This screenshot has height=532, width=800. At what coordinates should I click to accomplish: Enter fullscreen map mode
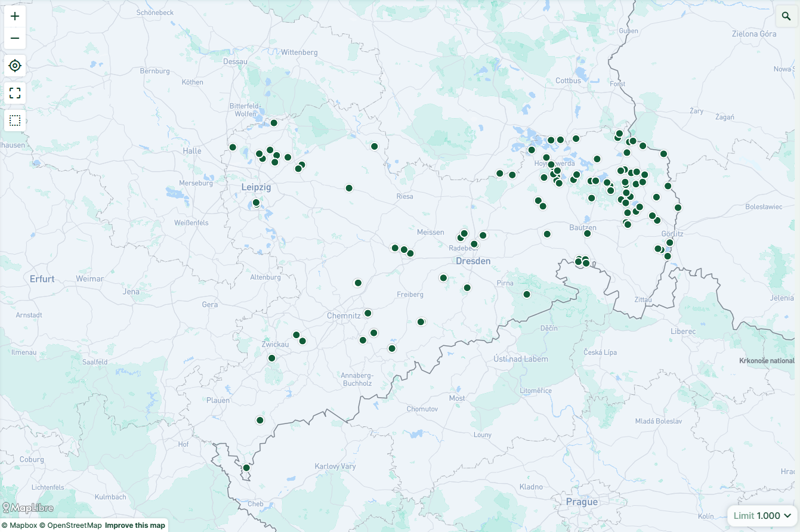[15, 93]
